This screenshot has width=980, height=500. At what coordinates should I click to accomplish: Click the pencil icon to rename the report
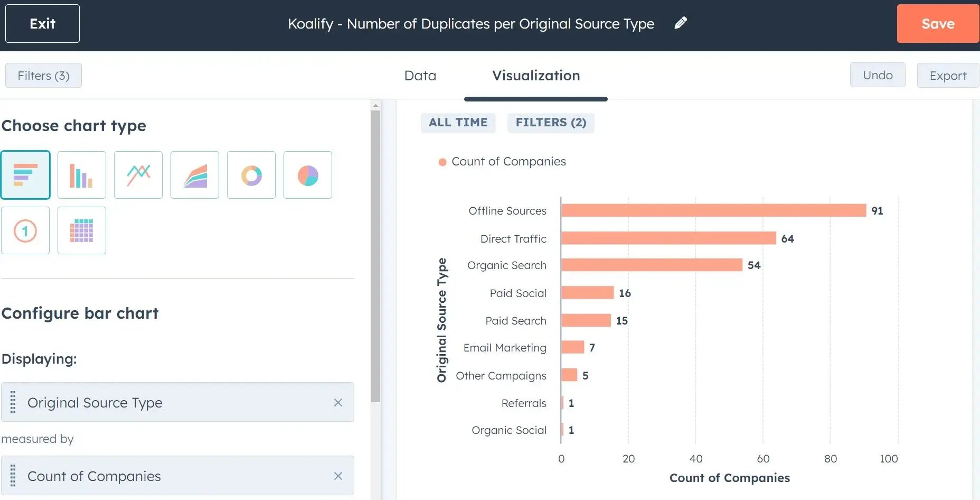[x=681, y=22]
